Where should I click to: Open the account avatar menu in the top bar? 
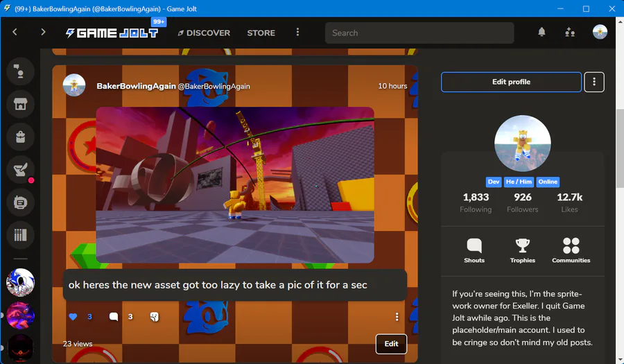[x=600, y=32]
